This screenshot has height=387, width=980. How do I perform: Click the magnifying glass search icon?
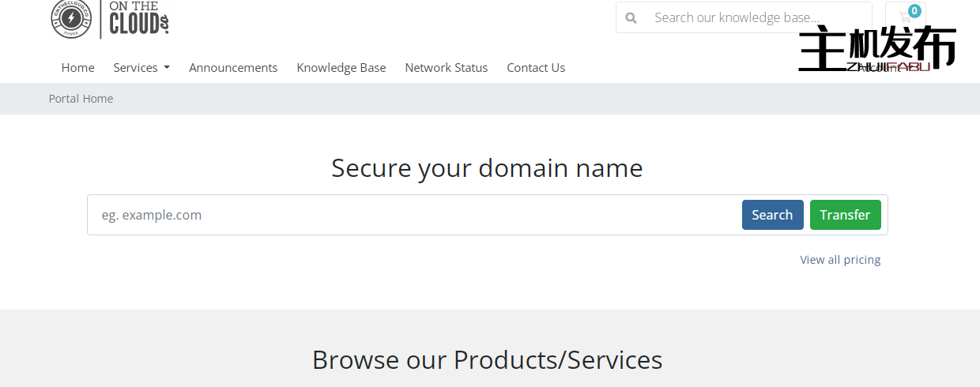[x=631, y=17]
